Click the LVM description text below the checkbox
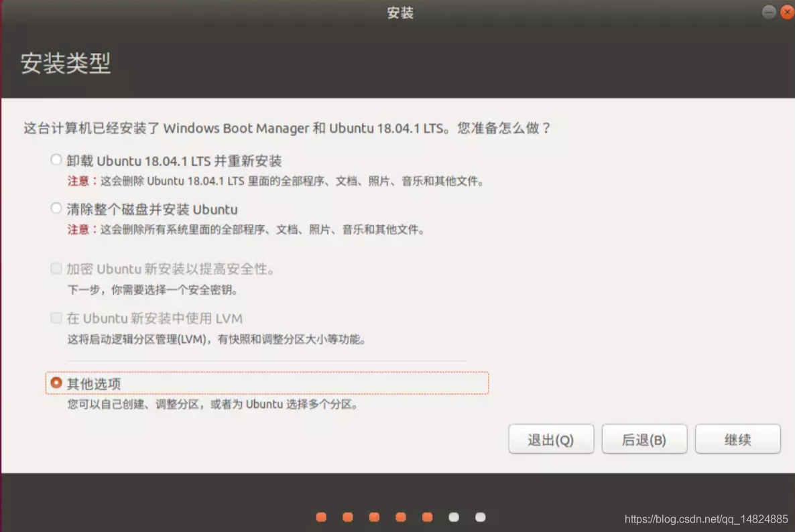The height and width of the screenshot is (532, 795). (x=217, y=339)
